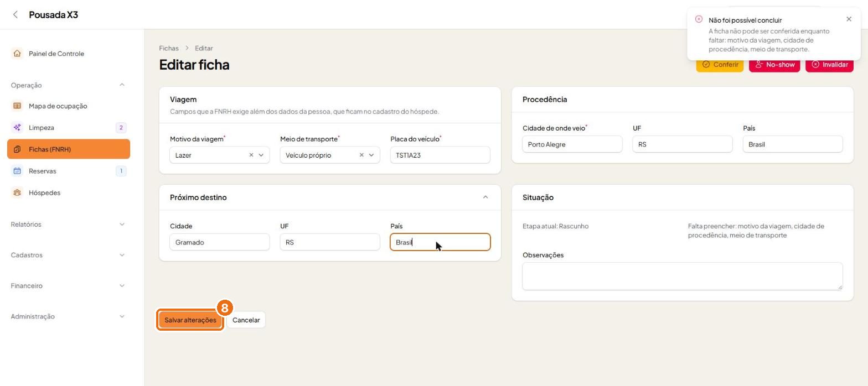
Task: Click the Fichas breadcrumb link
Action: pos(169,48)
